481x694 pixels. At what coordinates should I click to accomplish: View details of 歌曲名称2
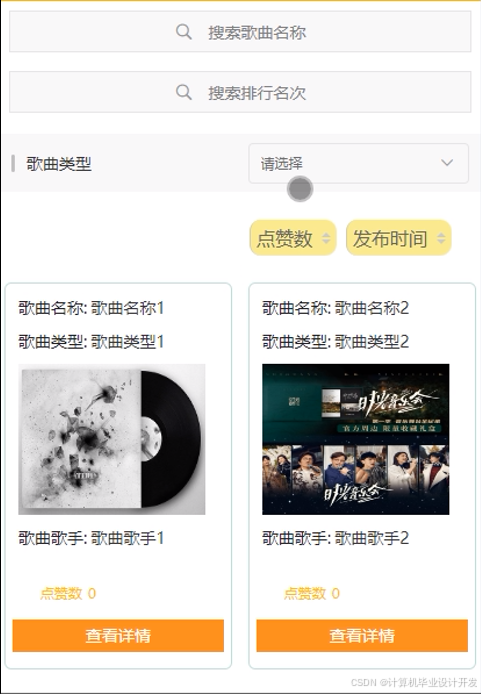pos(362,636)
